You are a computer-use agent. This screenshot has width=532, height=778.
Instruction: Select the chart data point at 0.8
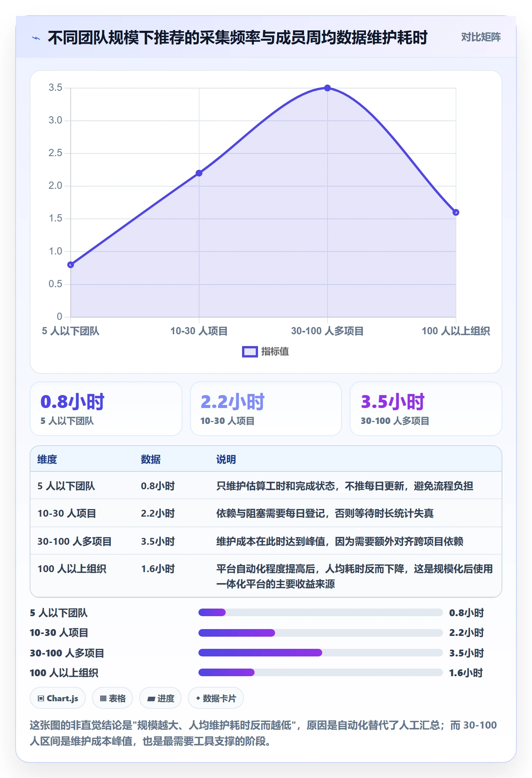71,265
